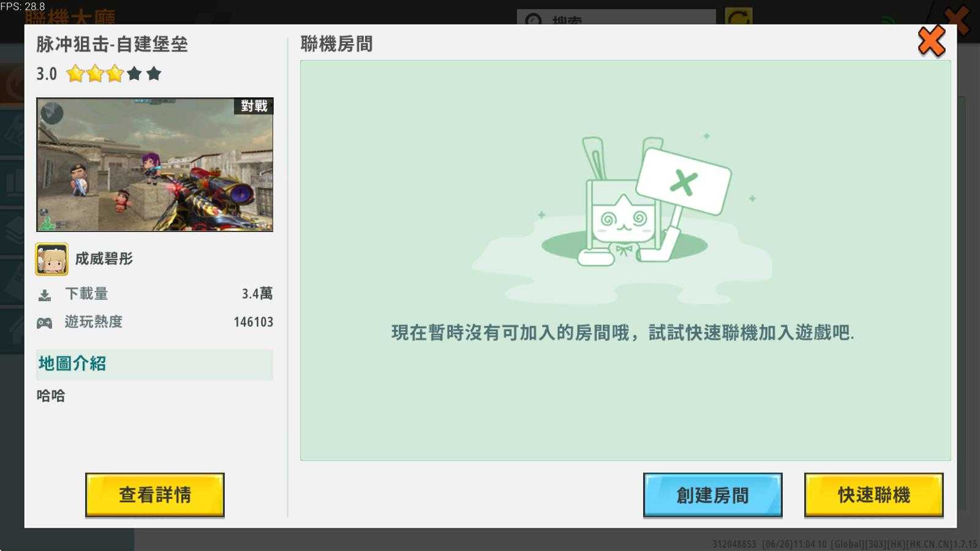The image size is (980, 551).
Task: Click the yellow refresh icon behind dialog
Action: (x=738, y=17)
